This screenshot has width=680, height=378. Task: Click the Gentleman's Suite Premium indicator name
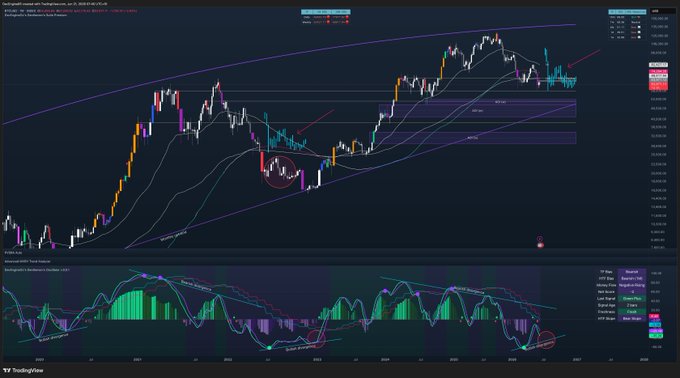tap(36, 15)
